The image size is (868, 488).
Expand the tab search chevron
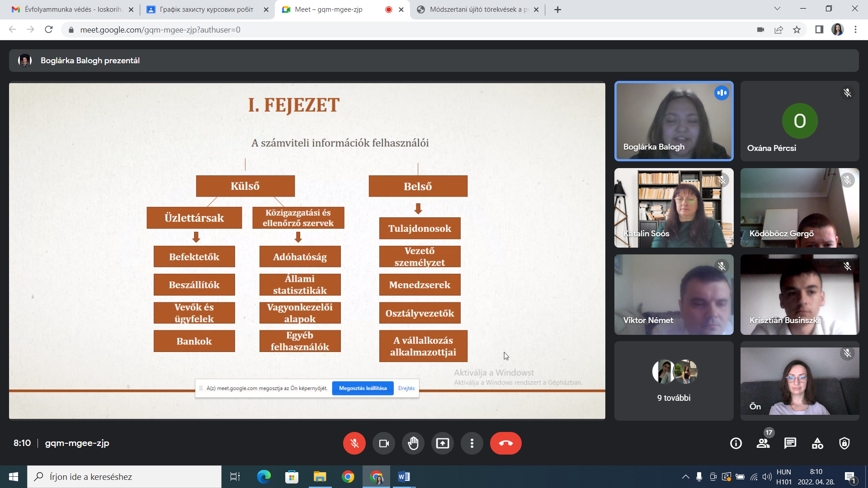pos(777,9)
